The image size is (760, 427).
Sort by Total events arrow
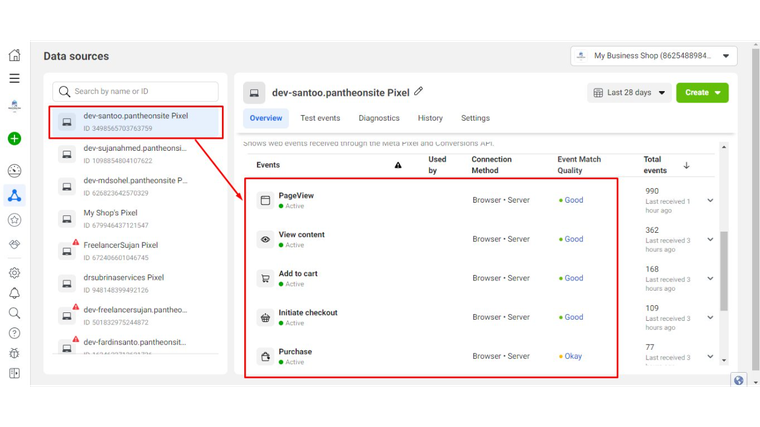[x=686, y=165]
